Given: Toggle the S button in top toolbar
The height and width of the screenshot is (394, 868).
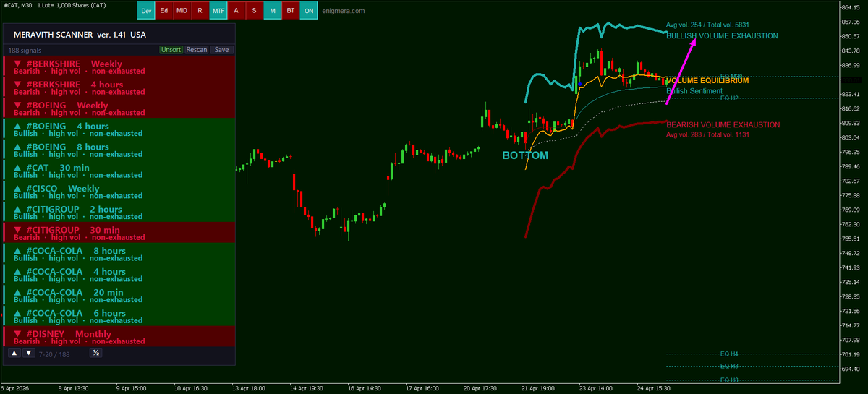Looking at the screenshot, I should point(255,11).
